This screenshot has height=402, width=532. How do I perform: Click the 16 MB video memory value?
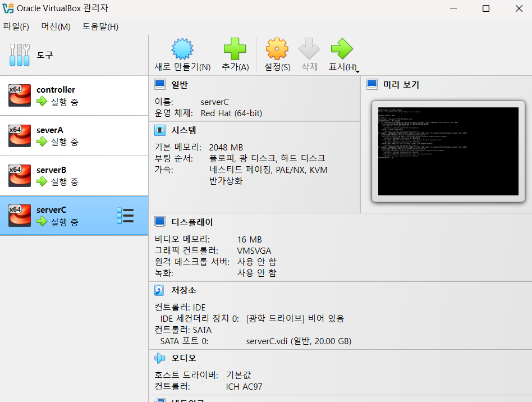coord(249,239)
